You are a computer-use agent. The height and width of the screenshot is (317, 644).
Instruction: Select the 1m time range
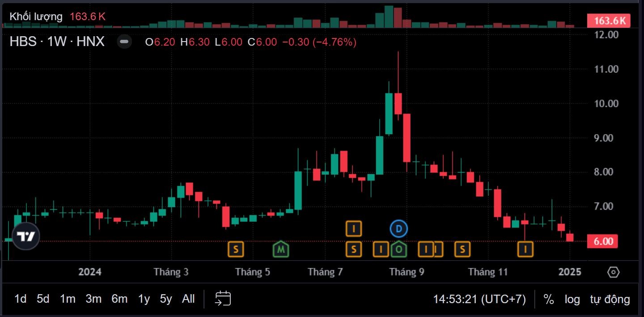pyautogui.click(x=68, y=299)
